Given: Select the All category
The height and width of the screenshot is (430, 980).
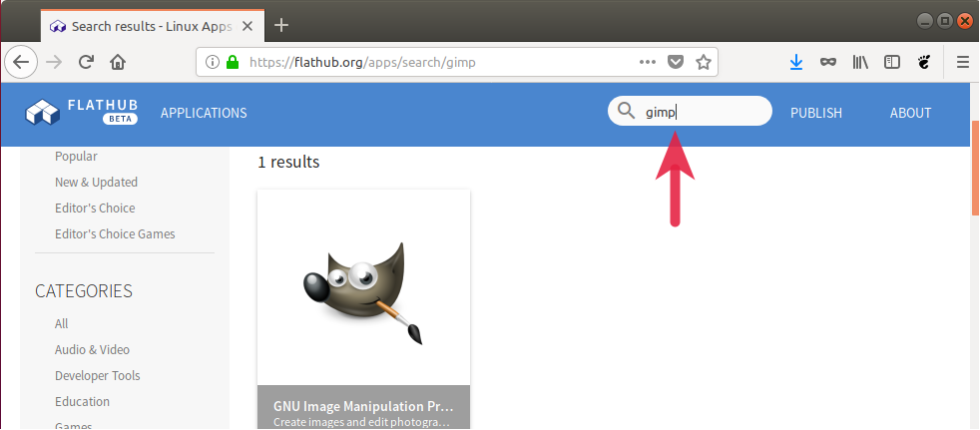Looking at the screenshot, I should [61, 324].
